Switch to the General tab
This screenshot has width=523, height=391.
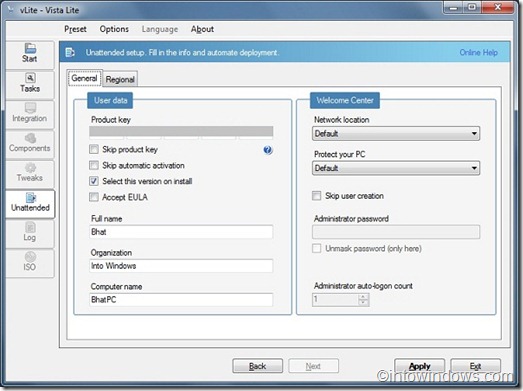[84, 78]
